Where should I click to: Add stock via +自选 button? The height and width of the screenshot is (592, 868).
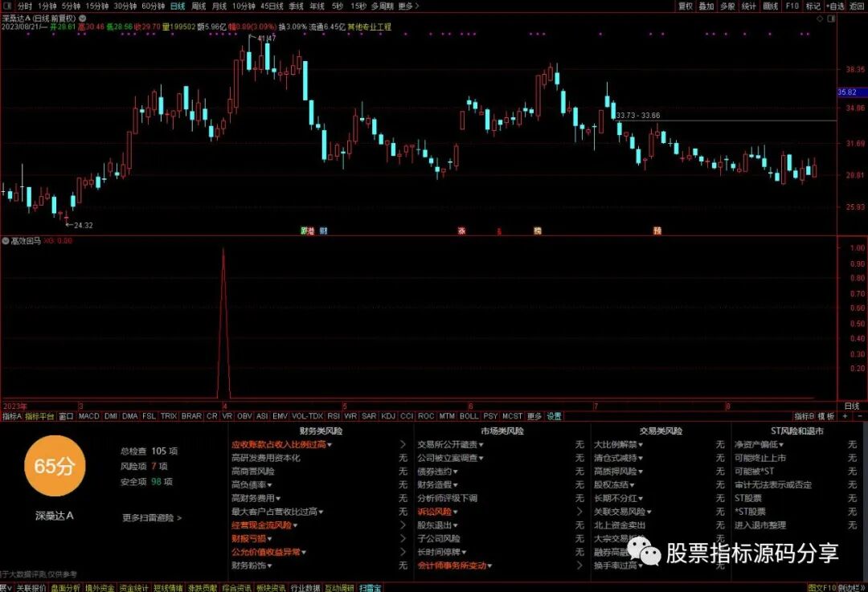(835, 6)
